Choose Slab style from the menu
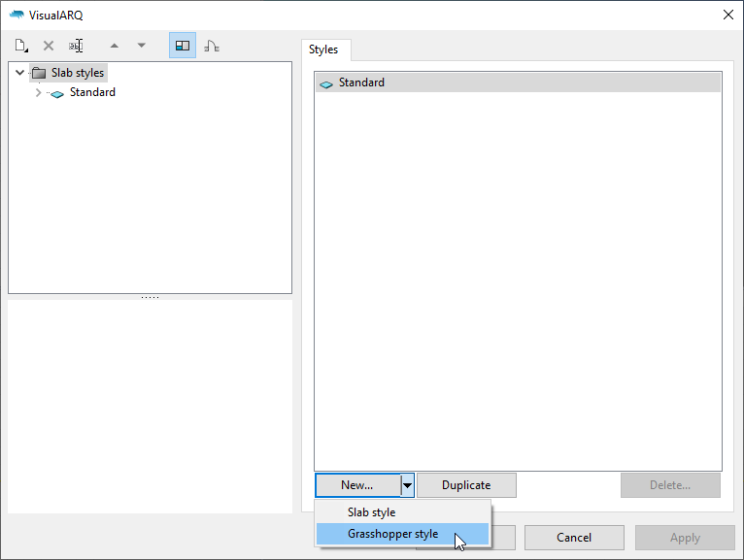Screen dimensions: 744x560 coord(371,511)
